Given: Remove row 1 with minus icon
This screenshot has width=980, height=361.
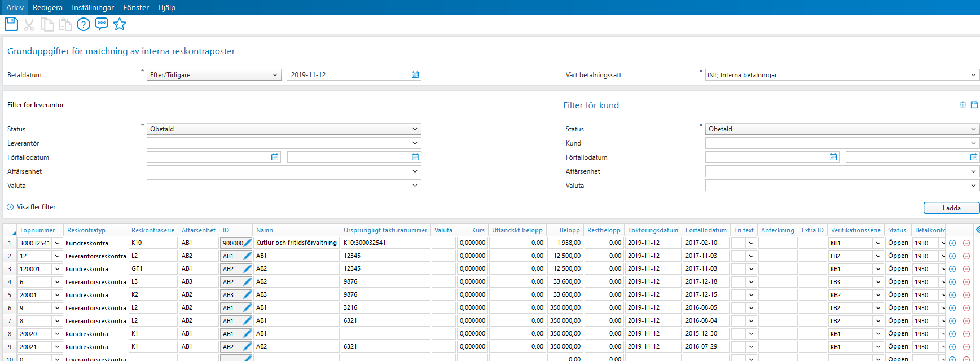Looking at the screenshot, I should pyautogui.click(x=966, y=243).
